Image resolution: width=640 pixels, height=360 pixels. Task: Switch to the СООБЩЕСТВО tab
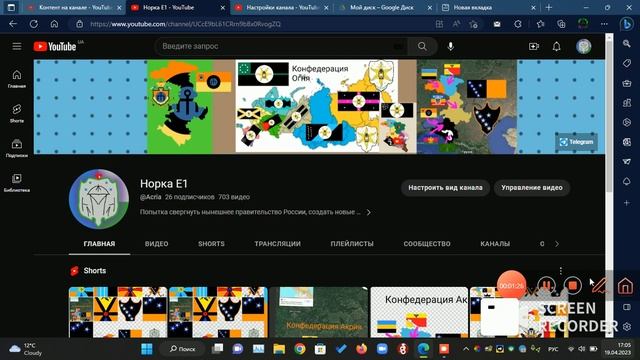click(x=427, y=244)
